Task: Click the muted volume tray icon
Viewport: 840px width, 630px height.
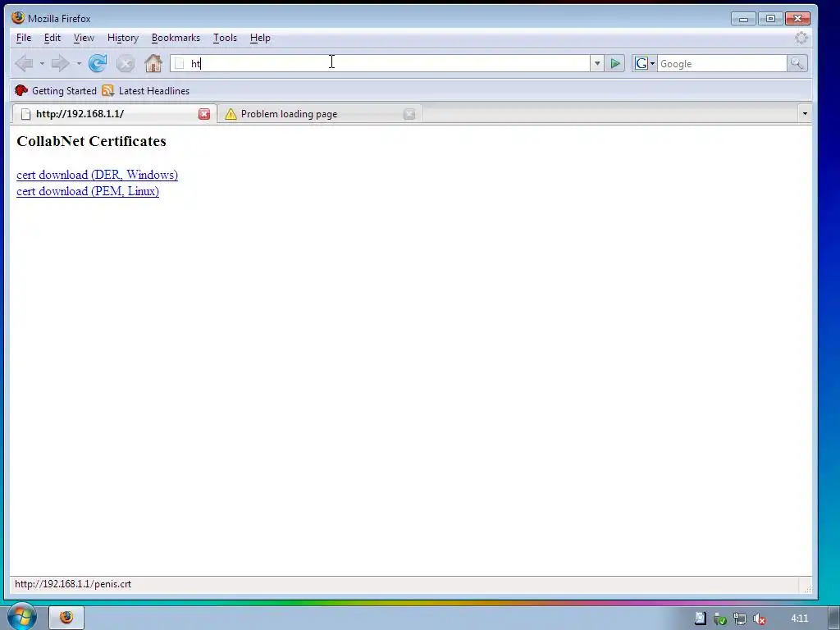Action: coord(759,619)
